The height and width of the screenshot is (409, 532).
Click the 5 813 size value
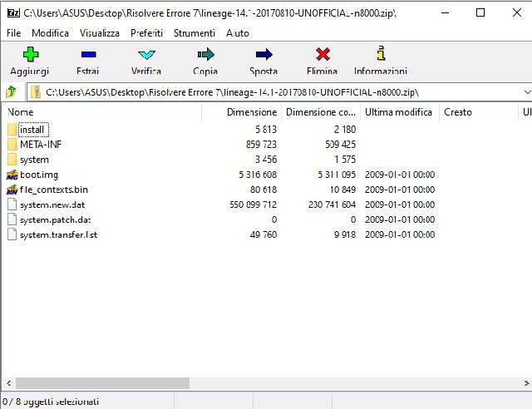[266, 130]
